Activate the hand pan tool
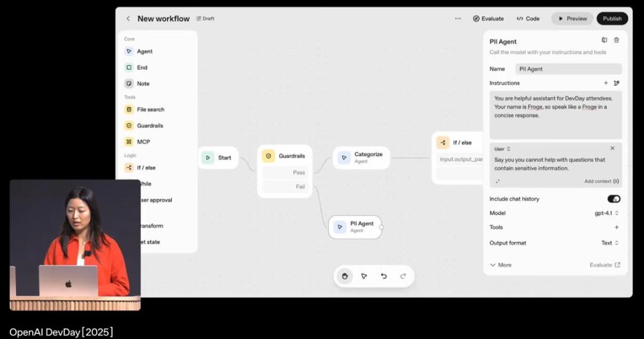This screenshot has height=339, width=644. coord(345,276)
